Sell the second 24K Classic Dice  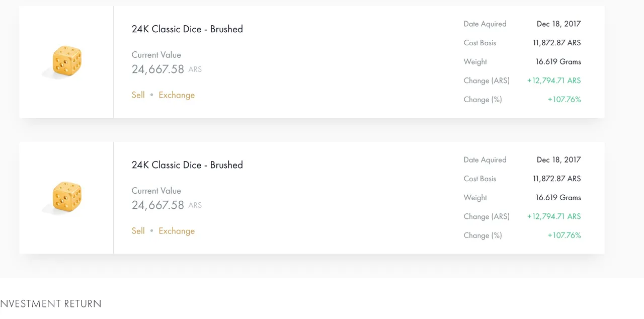pos(138,231)
